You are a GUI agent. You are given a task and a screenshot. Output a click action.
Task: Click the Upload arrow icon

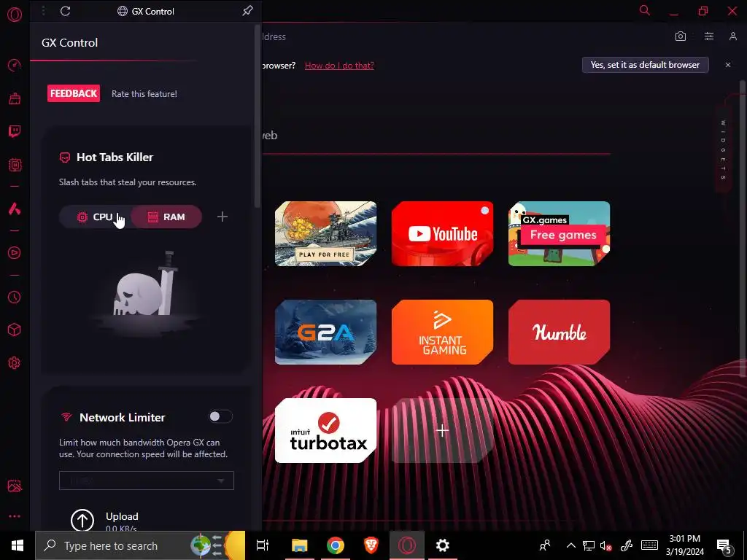coord(82,520)
